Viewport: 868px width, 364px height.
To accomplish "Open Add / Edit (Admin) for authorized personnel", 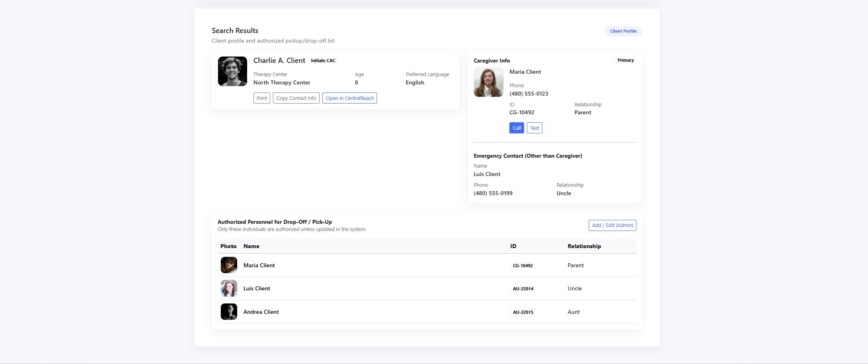I will coord(612,225).
